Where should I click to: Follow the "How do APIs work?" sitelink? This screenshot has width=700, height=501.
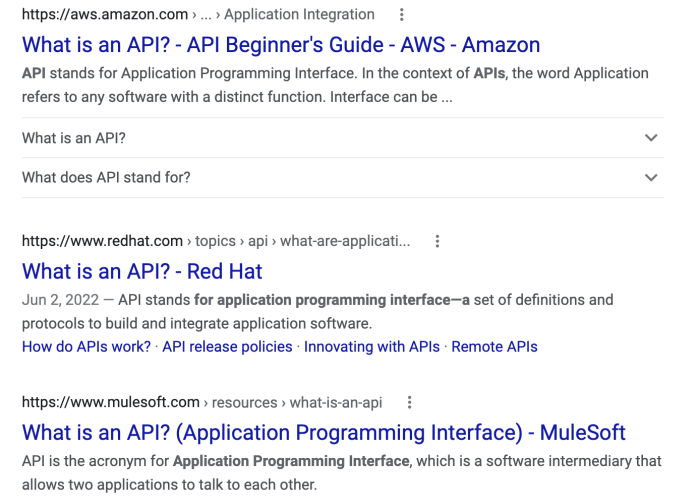tap(86, 347)
